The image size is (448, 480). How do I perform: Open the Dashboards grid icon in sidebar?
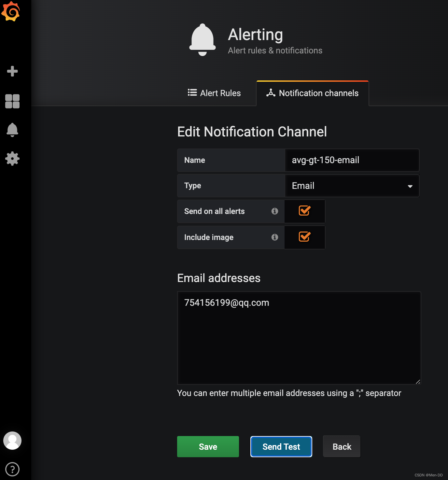[x=12, y=101]
